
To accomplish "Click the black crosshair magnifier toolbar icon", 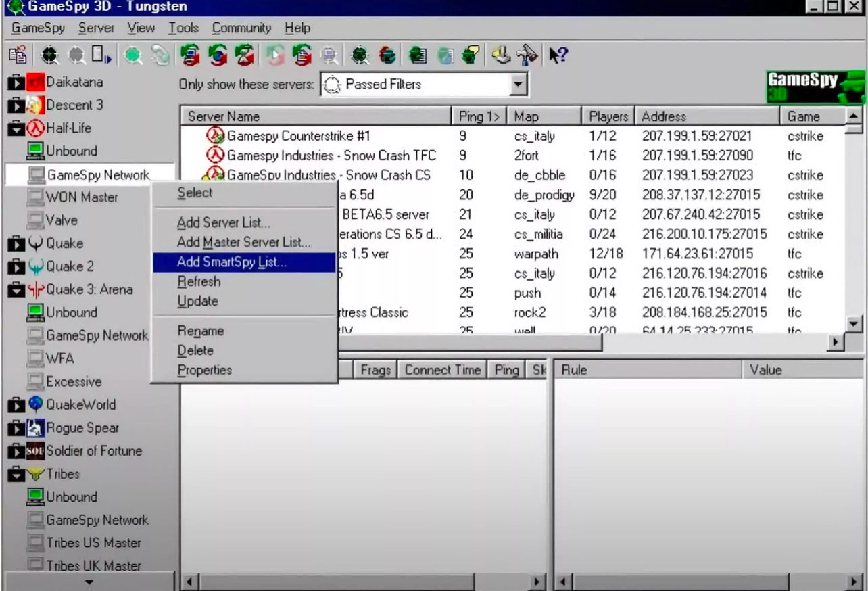I will pos(50,56).
